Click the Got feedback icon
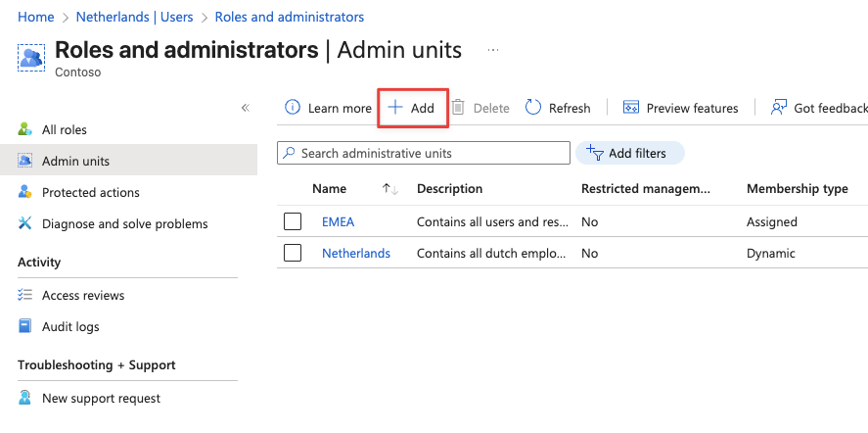Image resolution: width=868 pixels, height=433 pixels. point(779,108)
